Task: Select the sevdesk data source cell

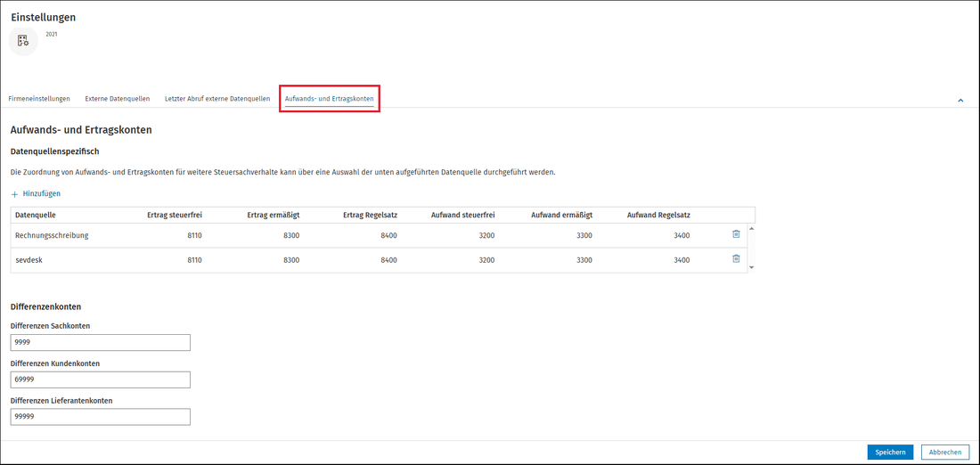Action: click(x=29, y=259)
